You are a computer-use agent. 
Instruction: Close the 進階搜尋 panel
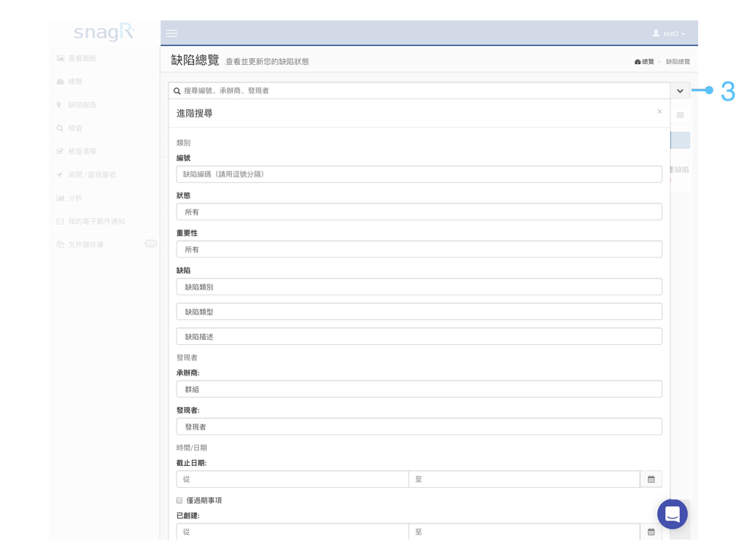(x=659, y=112)
